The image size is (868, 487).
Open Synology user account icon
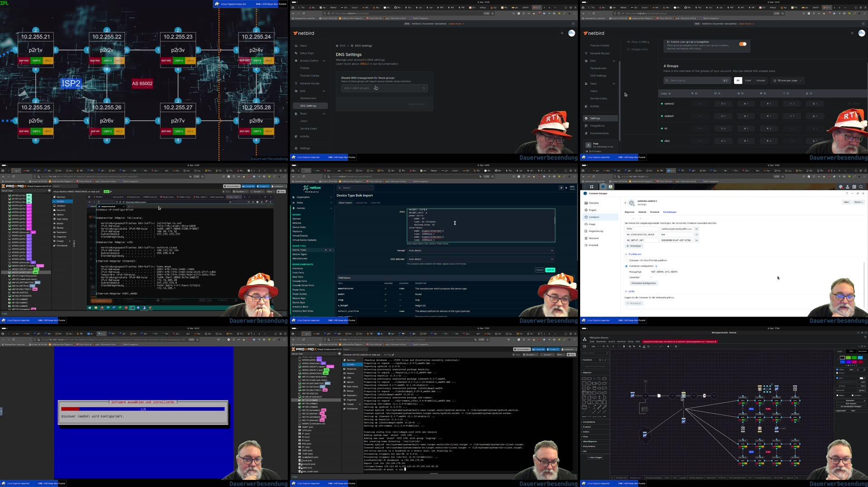pos(847,187)
